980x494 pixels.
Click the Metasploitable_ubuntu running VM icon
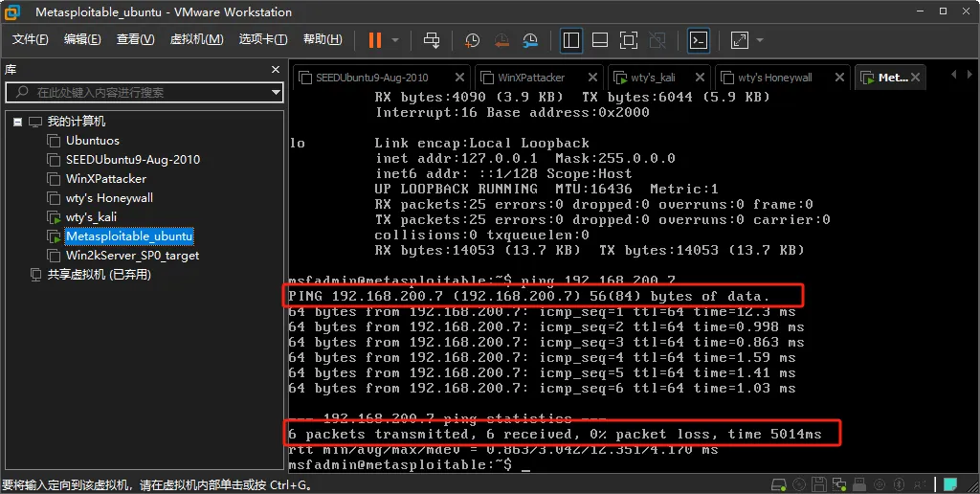(x=55, y=237)
